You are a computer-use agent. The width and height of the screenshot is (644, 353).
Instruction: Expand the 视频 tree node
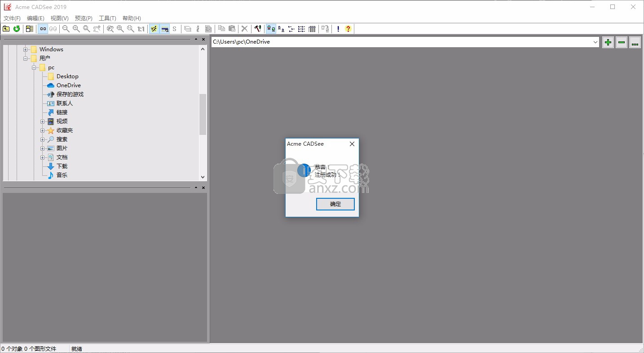43,121
